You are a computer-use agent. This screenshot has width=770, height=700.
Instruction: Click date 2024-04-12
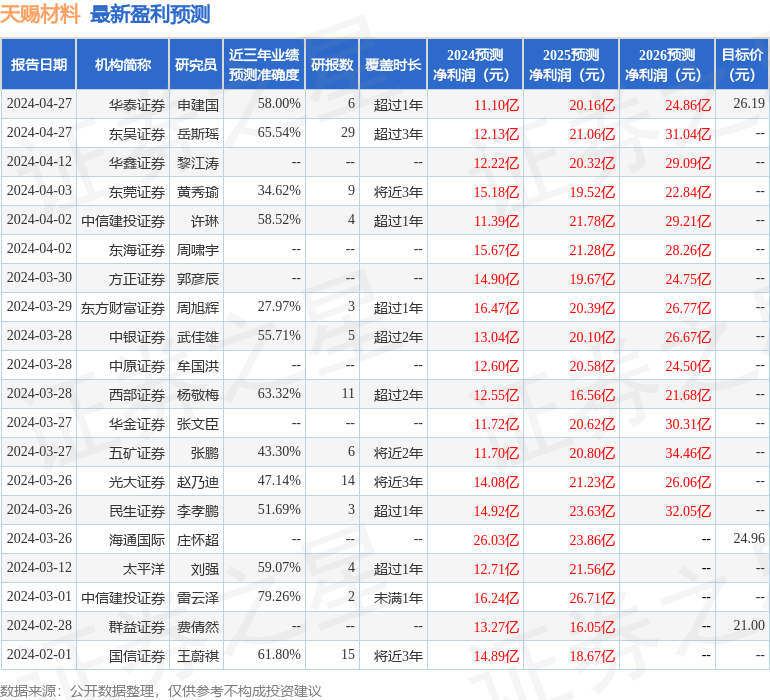(x=39, y=161)
